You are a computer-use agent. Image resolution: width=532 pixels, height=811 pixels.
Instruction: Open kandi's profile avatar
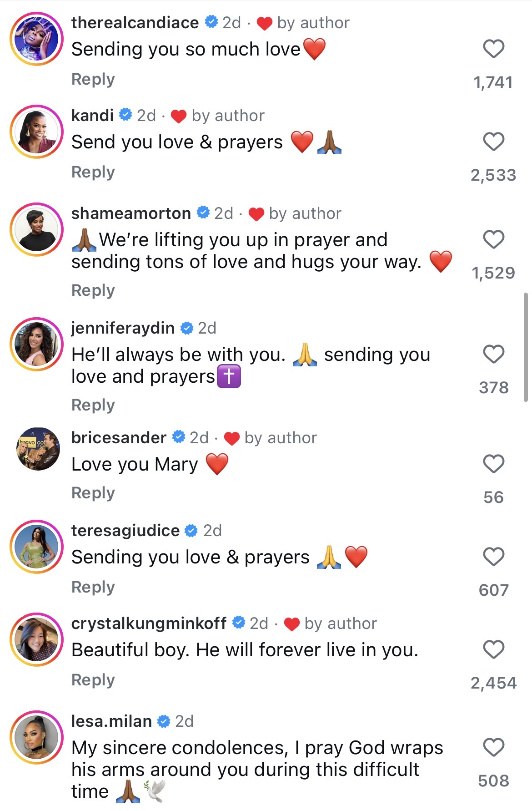(x=37, y=132)
